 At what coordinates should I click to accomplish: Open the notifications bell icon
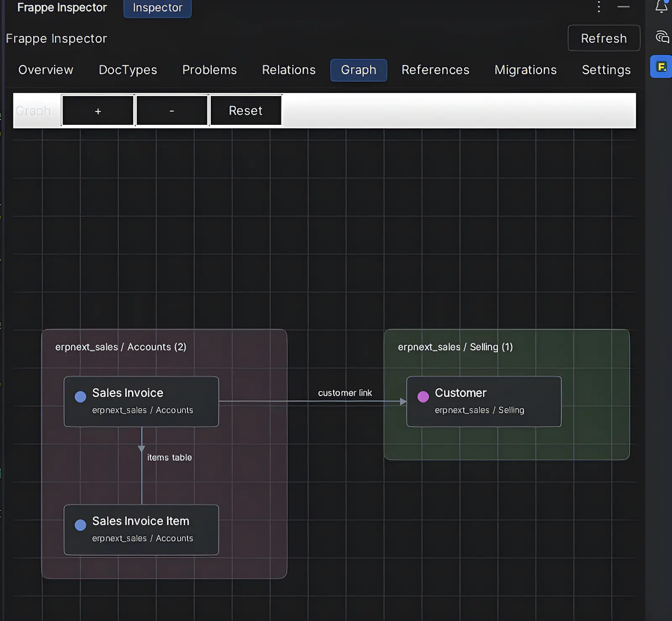tap(661, 6)
